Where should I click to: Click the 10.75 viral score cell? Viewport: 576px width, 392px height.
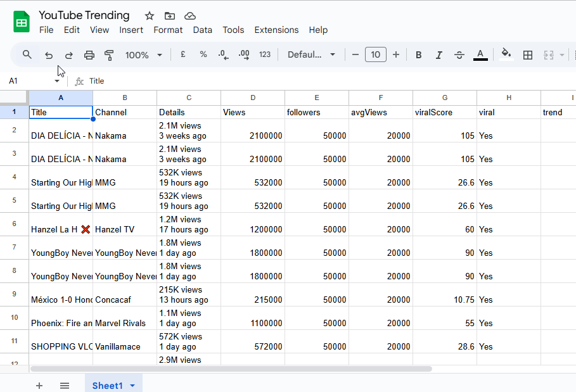pos(445,294)
